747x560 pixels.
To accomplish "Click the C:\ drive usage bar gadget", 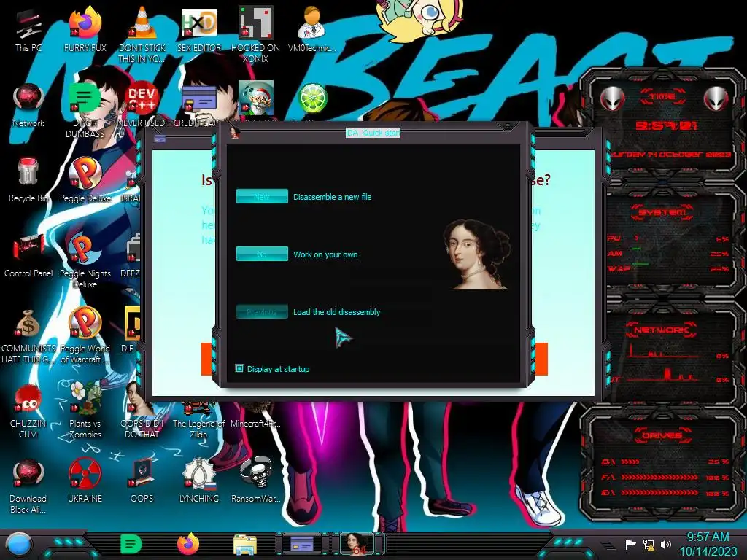I will [665, 462].
